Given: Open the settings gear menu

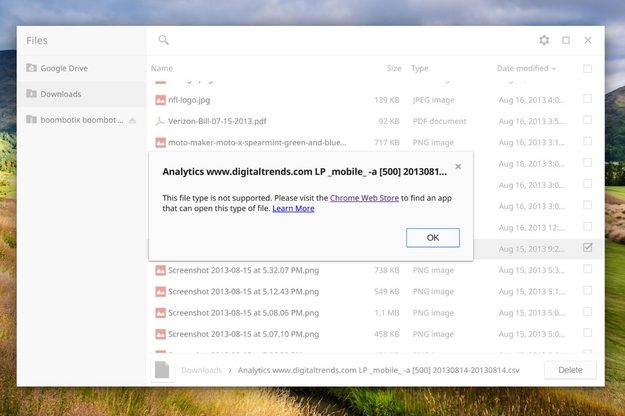Looking at the screenshot, I should coord(544,40).
